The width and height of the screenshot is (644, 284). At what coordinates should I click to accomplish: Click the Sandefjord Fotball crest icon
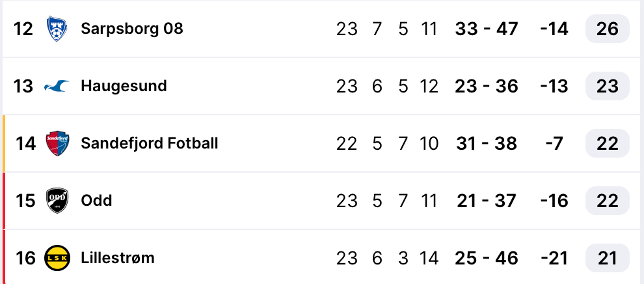pos(57,143)
